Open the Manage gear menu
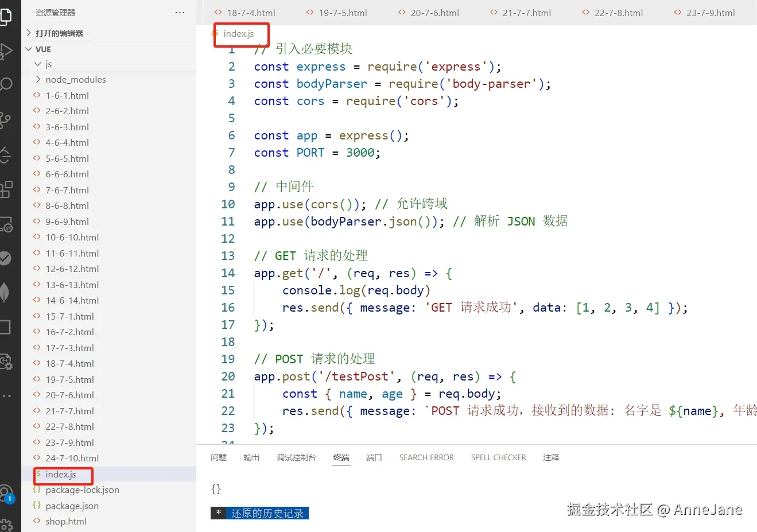Image resolution: width=757 pixels, height=532 pixels. [6, 525]
